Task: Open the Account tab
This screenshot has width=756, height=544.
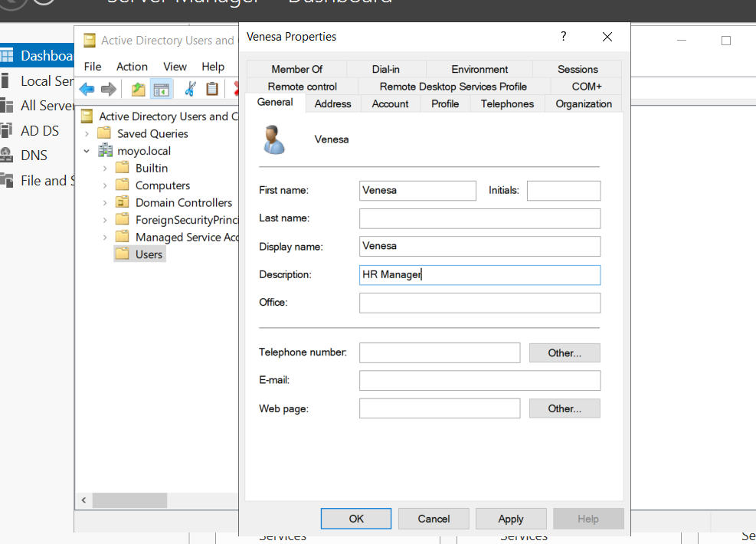Action: [390, 104]
